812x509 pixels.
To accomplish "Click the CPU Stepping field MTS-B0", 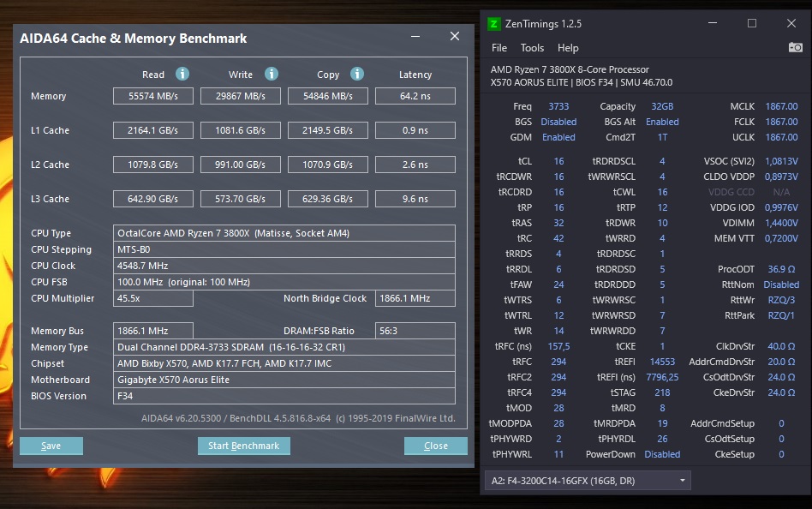I will point(284,249).
